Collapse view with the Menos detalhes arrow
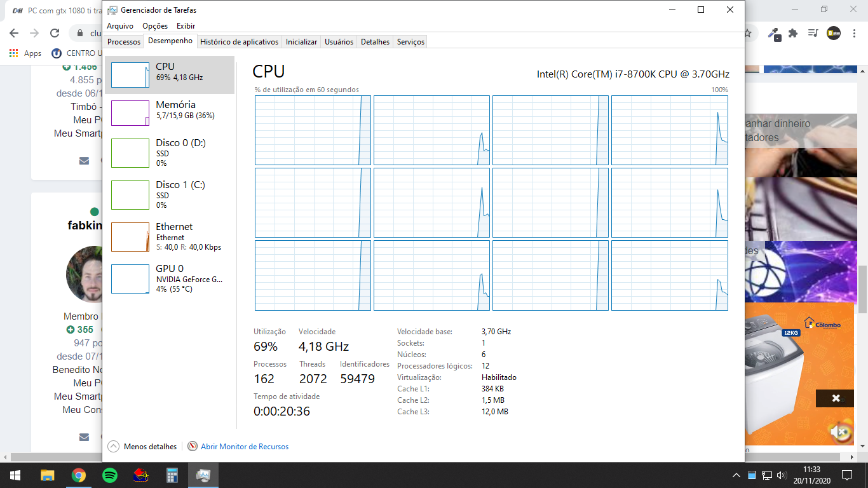868x488 pixels. pos(114,447)
